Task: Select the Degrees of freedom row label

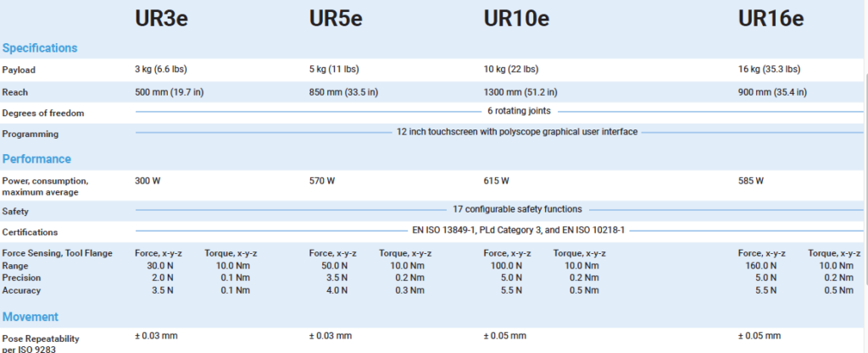Action: (42, 113)
